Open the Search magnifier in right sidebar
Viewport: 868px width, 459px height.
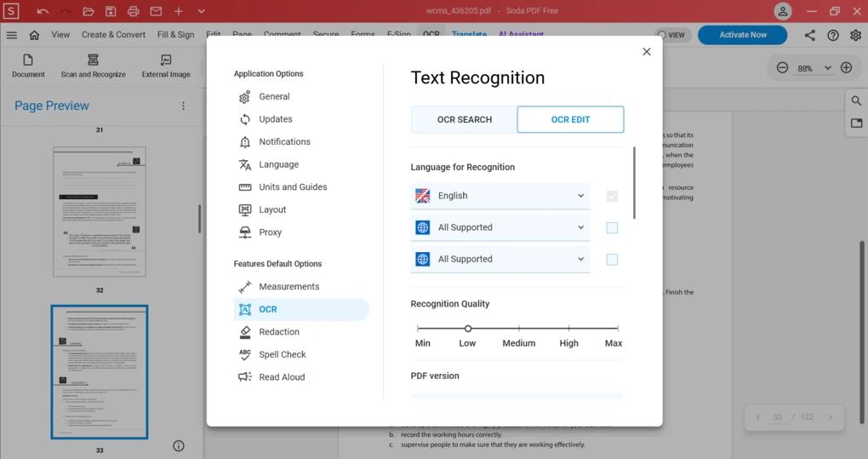pyautogui.click(x=856, y=100)
